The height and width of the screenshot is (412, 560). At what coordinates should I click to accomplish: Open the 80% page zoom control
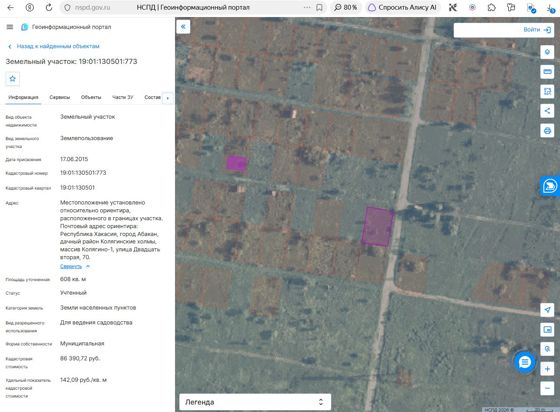point(345,7)
